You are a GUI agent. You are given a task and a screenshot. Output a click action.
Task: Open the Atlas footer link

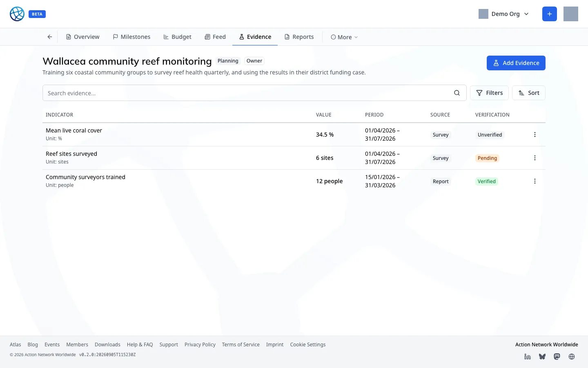[x=16, y=345]
